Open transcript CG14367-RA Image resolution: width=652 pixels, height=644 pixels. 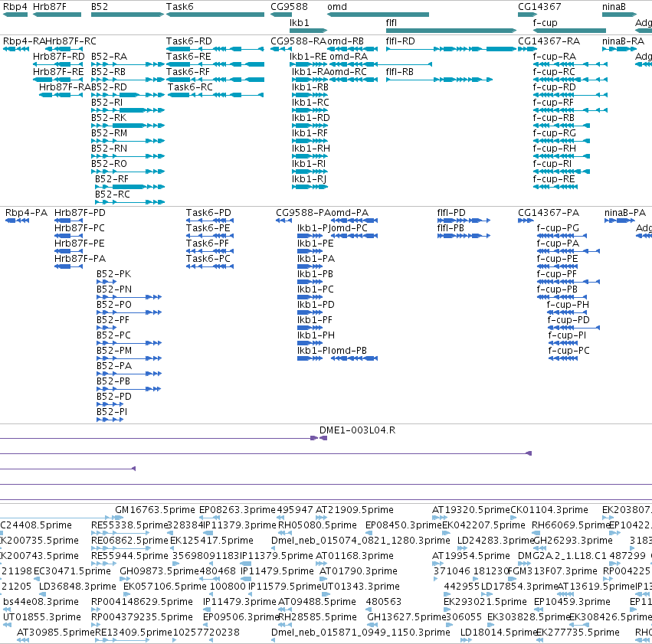(x=527, y=49)
